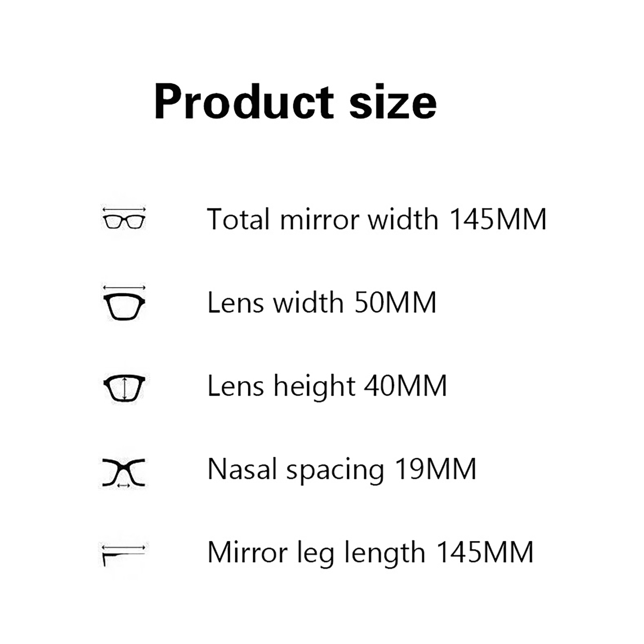Click the 19MM nasal spacing value
This screenshot has width=644, height=644.
436,469
